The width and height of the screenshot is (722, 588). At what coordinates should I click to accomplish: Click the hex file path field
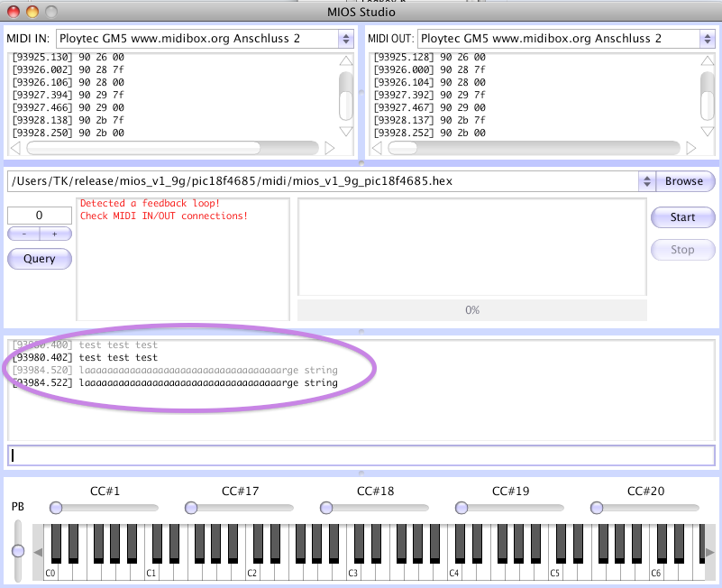click(x=324, y=181)
